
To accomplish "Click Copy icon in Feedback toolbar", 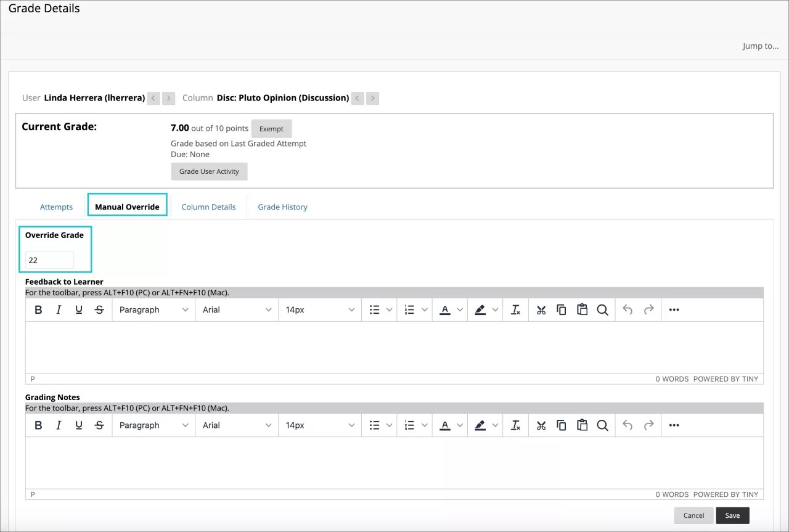I will tap(562, 310).
